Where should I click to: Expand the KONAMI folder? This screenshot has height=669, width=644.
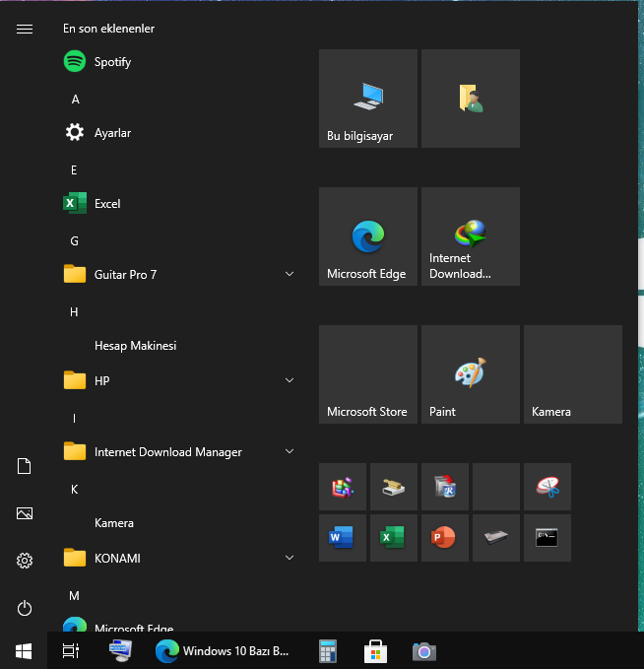tap(289, 558)
